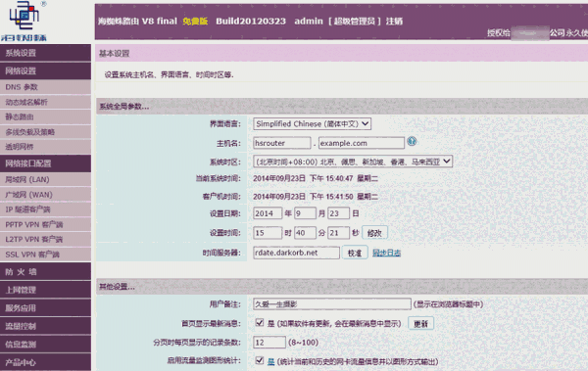Click the 其他设置... section header

[117, 287]
